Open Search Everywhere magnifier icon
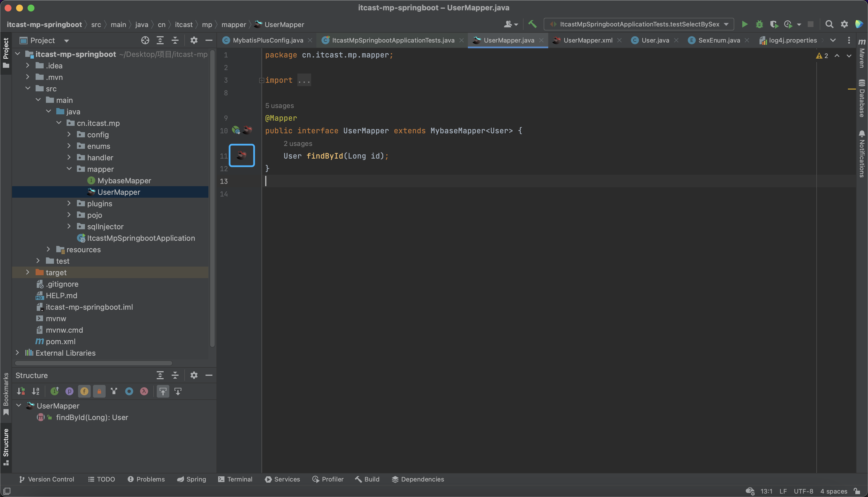The image size is (868, 497). [x=829, y=24]
